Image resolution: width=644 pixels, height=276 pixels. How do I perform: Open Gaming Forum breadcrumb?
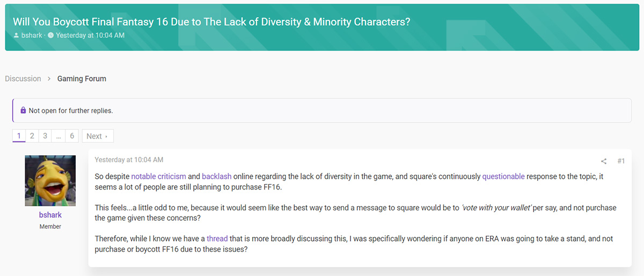coord(82,78)
